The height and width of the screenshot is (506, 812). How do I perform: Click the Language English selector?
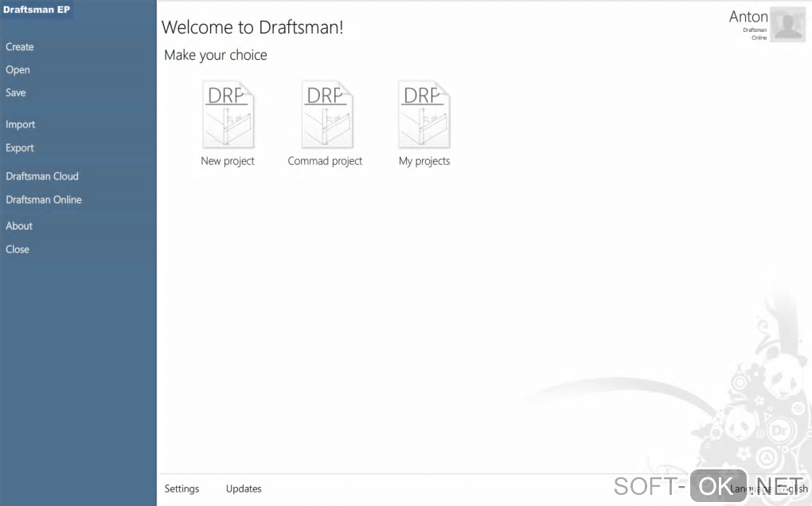pyautogui.click(x=768, y=488)
